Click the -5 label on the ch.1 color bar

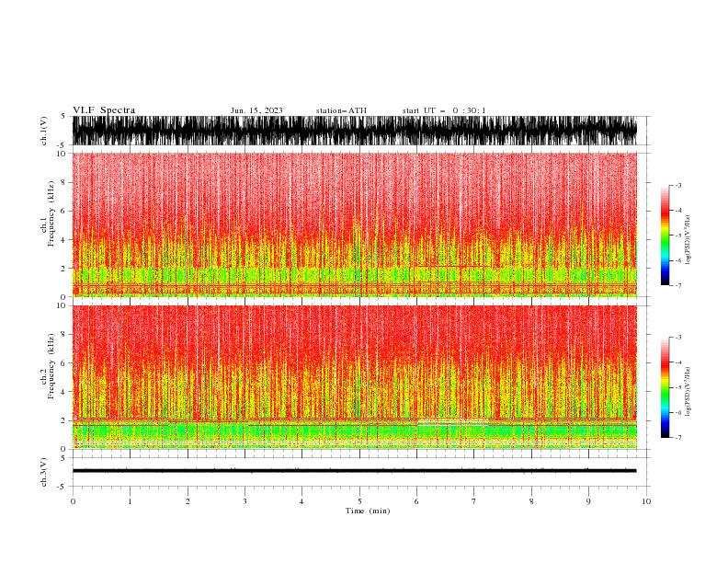677,236
